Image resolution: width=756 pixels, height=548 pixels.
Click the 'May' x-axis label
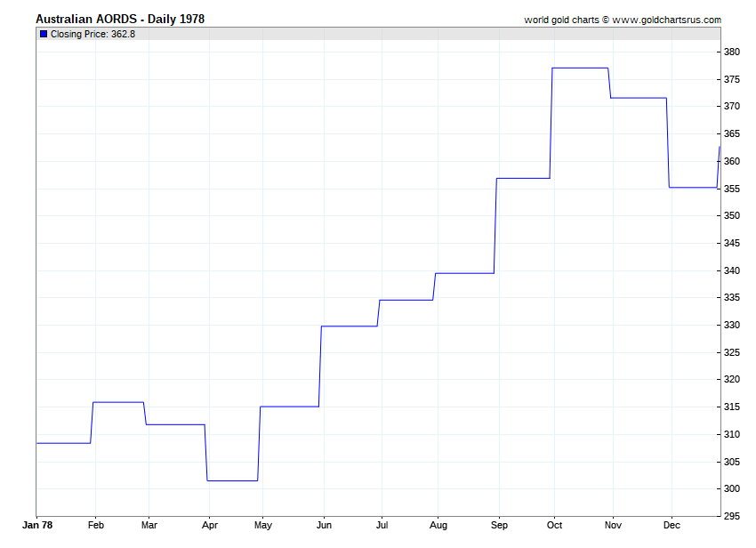[262, 526]
